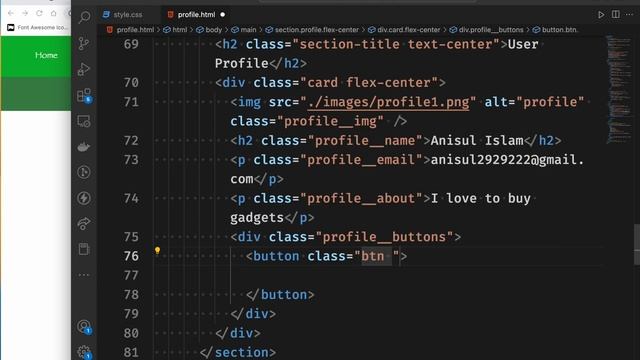Open Run and Debug view
Image resolution: width=640 pixels, height=360 pixels.
pyautogui.click(x=84, y=69)
